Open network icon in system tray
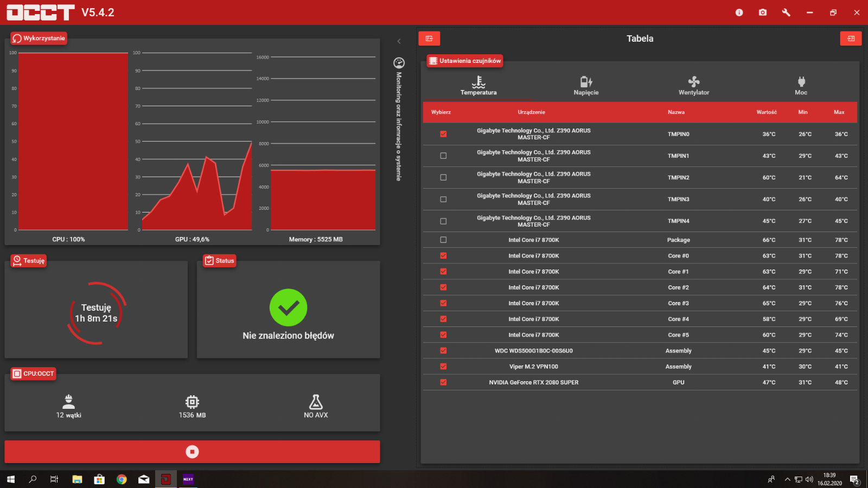This screenshot has width=868, height=488. coord(799,479)
